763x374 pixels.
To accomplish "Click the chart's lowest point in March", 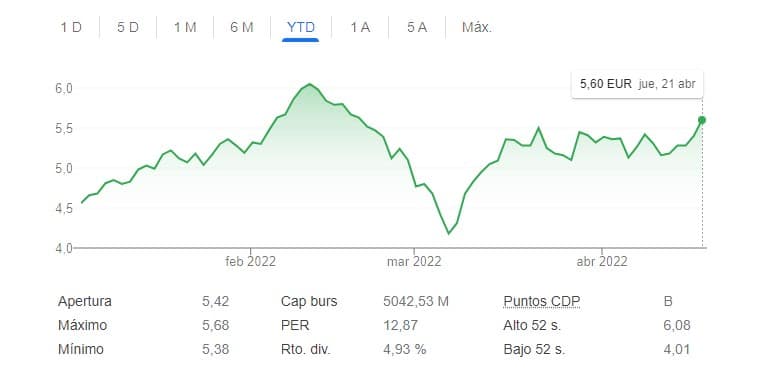I will tap(449, 233).
